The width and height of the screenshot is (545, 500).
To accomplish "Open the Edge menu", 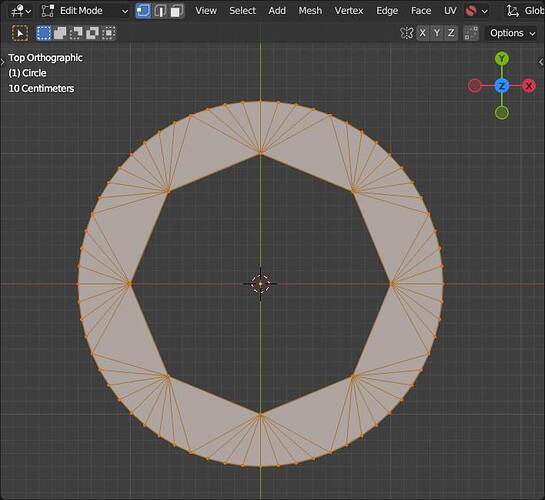I will (x=387, y=11).
